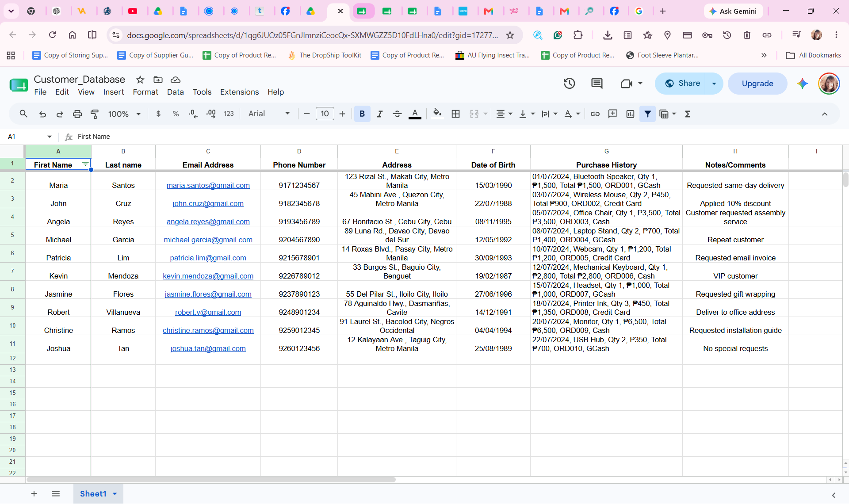Open the Extensions menu

(239, 92)
